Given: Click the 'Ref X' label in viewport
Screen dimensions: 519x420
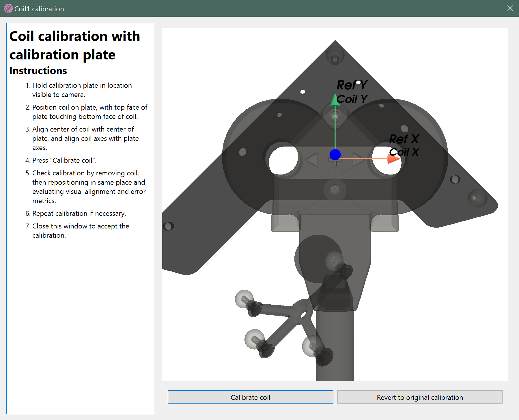Looking at the screenshot, I should [x=404, y=139].
